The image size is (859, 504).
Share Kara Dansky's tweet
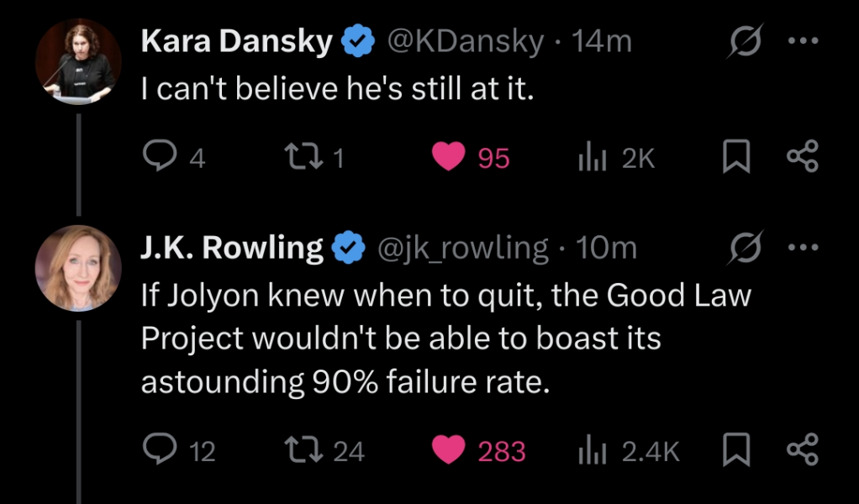[x=802, y=158]
